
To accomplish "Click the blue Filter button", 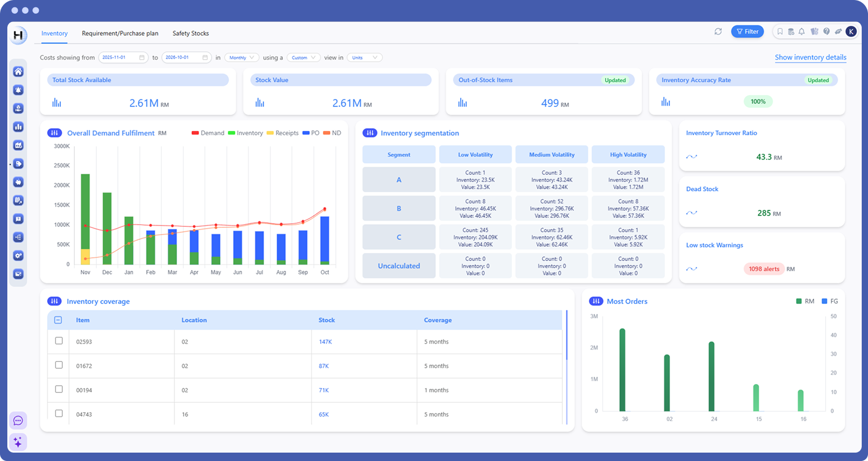I will [x=747, y=31].
